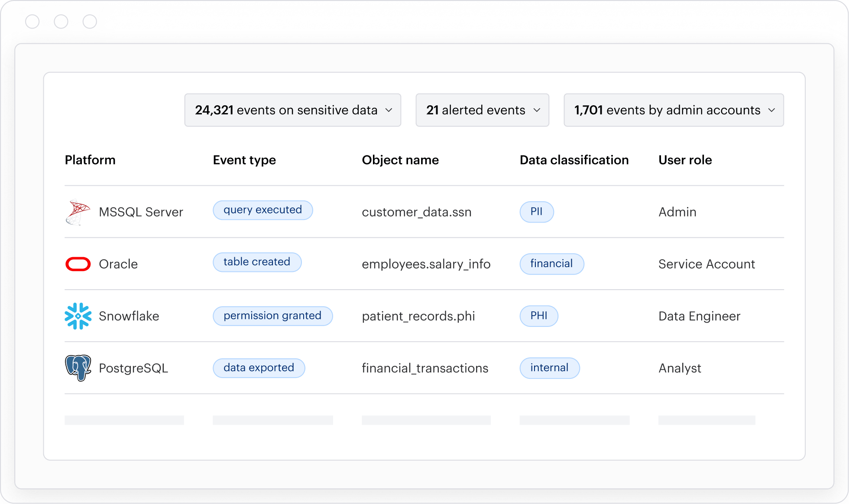849x504 pixels.
Task: Click the PII classification badge
Action: [537, 212]
